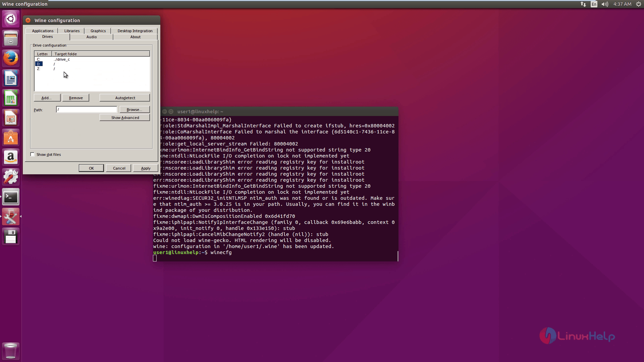Open LibreOffice Calc from the dock
The width and height of the screenshot is (644, 362).
[11, 98]
